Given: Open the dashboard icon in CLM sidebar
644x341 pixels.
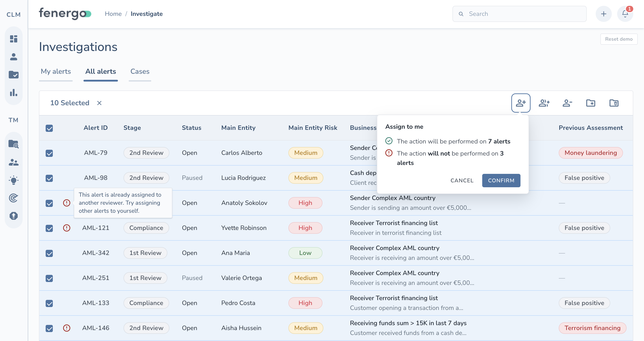Looking at the screenshot, I should [x=13, y=39].
